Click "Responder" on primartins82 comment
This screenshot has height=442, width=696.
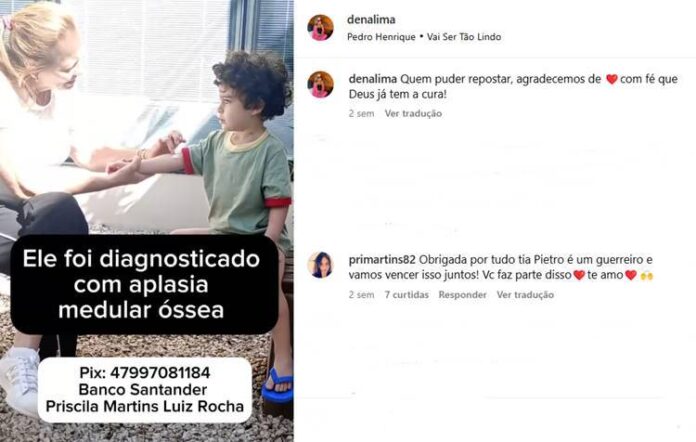tap(463, 295)
